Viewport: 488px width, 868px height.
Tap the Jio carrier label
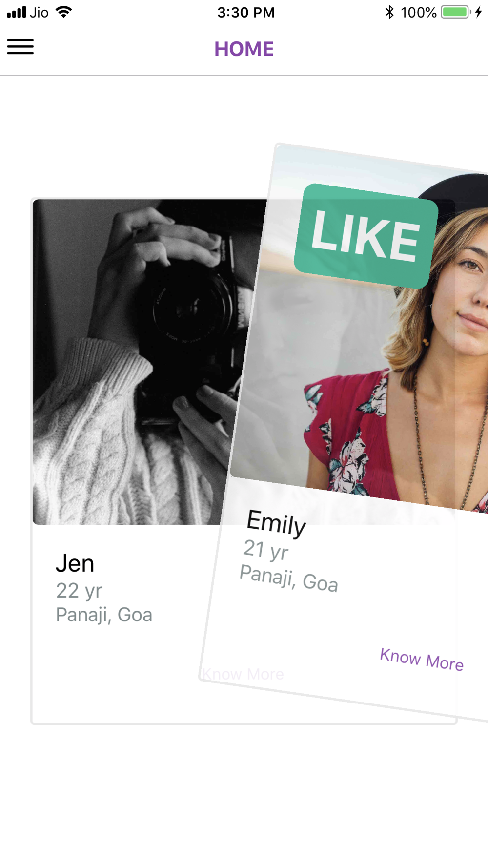tap(39, 12)
